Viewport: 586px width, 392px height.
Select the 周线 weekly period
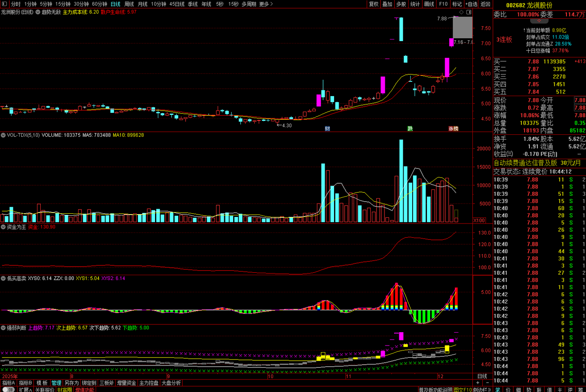129,4
